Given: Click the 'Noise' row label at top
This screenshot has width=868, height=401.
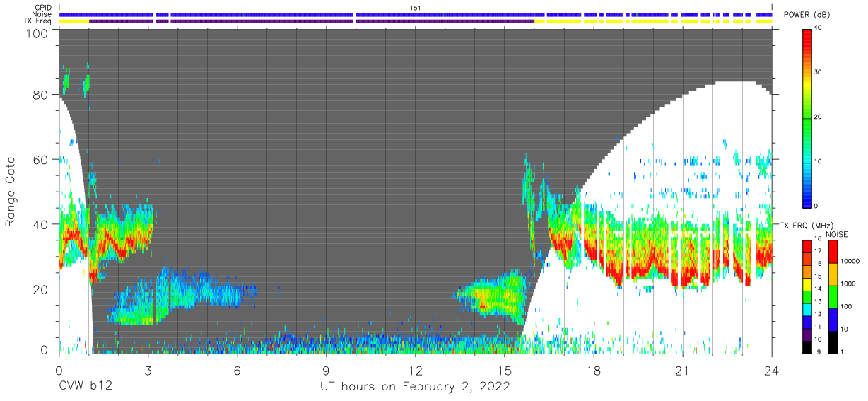Looking at the screenshot, I should (x=42, y=14).
